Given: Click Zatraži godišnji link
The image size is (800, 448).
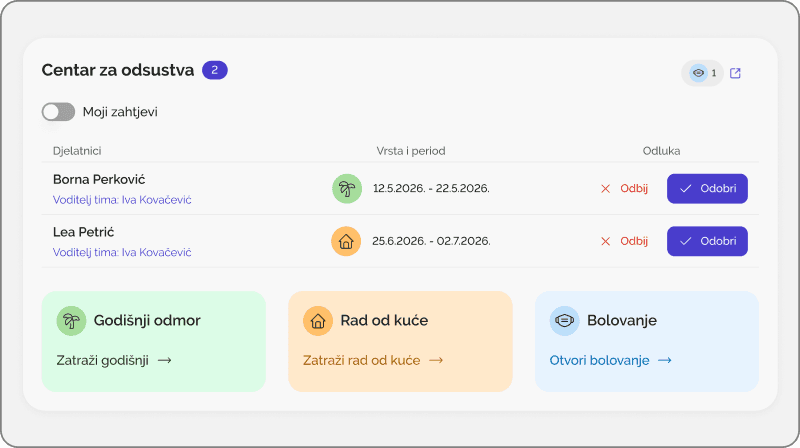Looking at the screenshot, I should pos(102,360).
